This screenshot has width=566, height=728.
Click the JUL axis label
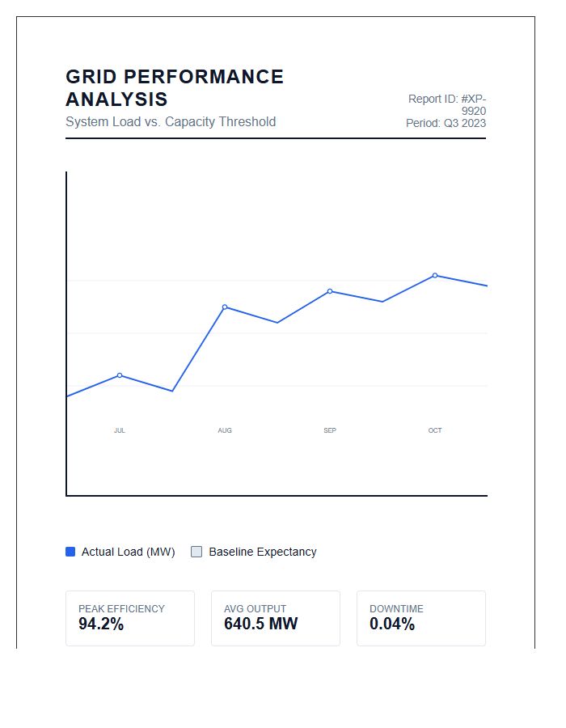(x=120, y=430)
